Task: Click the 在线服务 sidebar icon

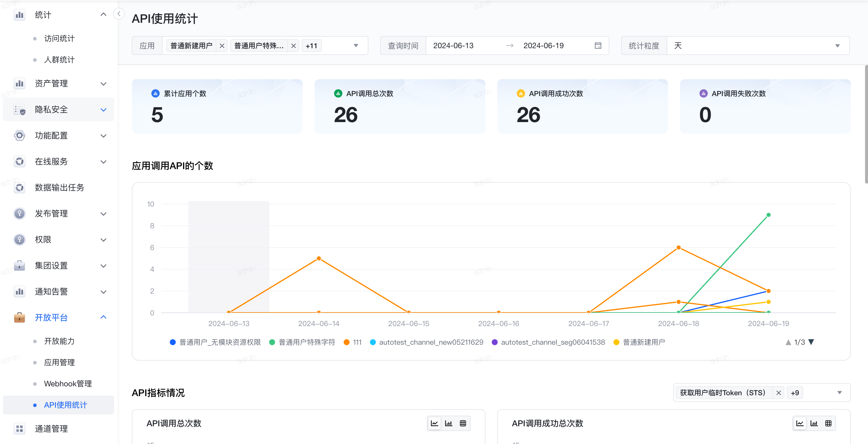Action: pyautogui.click(x=20, y=161)
